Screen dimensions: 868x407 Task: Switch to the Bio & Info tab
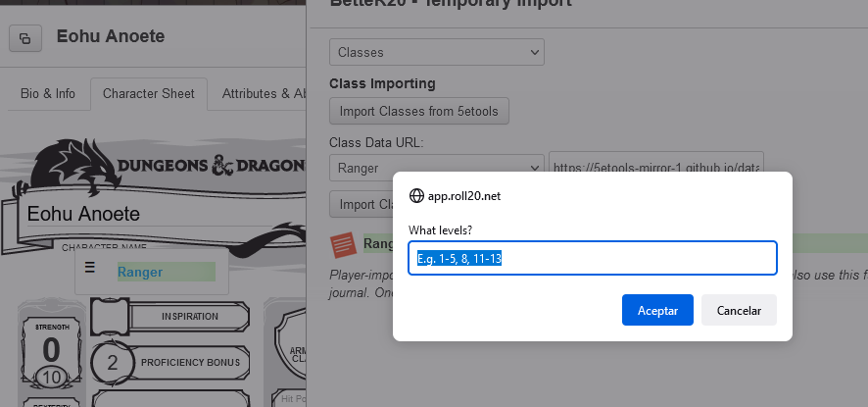pyautogui.click(x=48, y=94)
